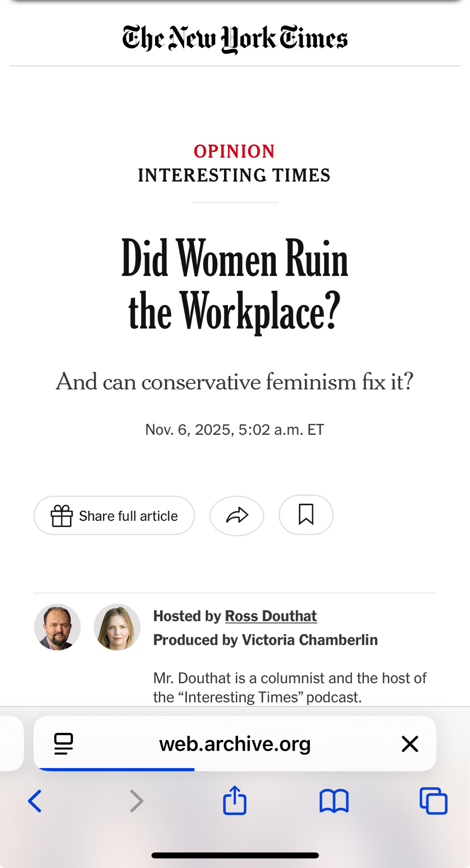This screenshot has width=470, height=868.
Task: Tap the curved arrow share icon
Action: tap(237, 516)
